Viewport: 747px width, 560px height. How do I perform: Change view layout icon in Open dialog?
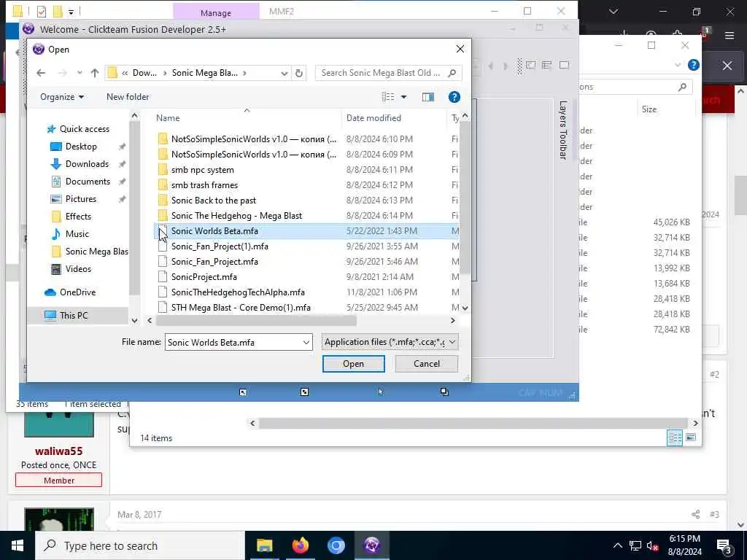click(388, 97)
